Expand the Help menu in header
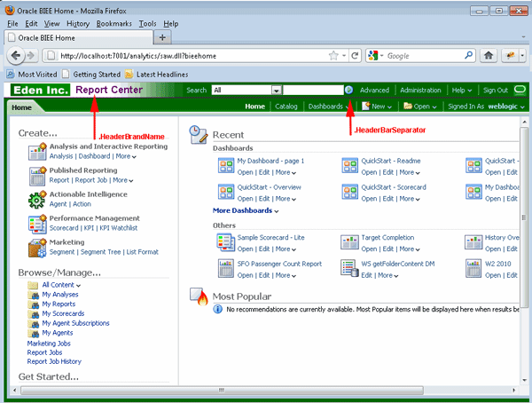532x403 pixels. [x=462, y=90]
